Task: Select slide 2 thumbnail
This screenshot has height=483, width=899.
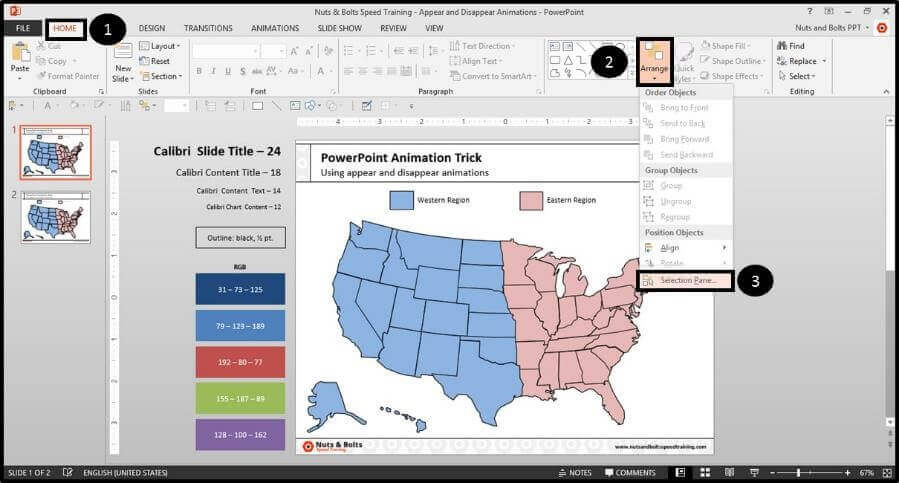Action: click(56, 217)
